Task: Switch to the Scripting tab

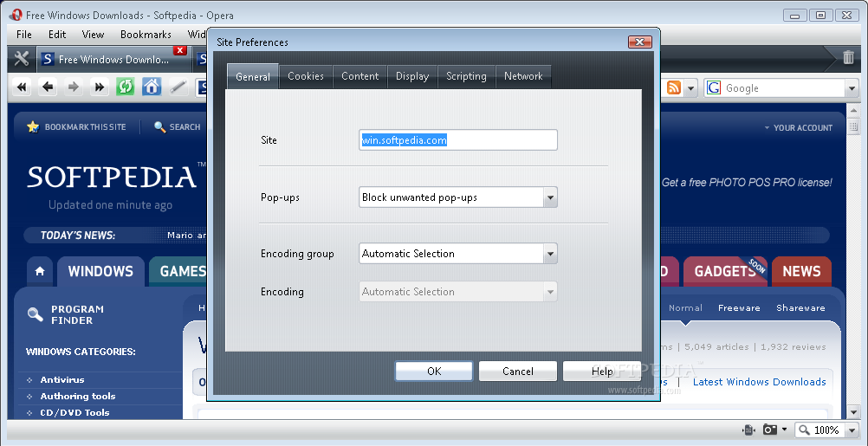Action: coord(466,76)
